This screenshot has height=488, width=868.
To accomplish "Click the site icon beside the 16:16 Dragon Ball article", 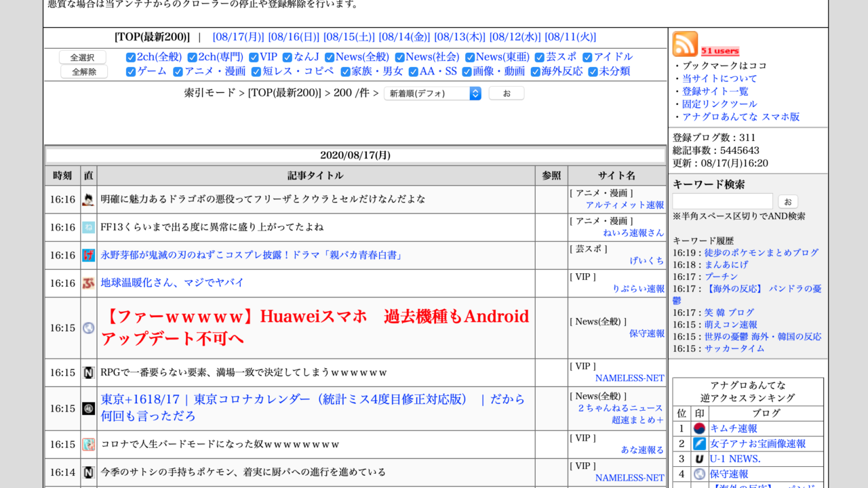I will [x=88, y=199].
